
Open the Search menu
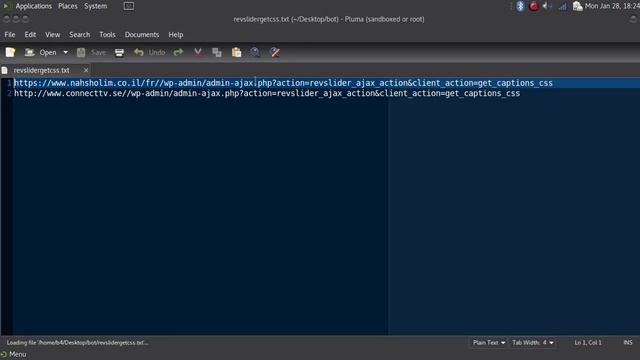80,35
